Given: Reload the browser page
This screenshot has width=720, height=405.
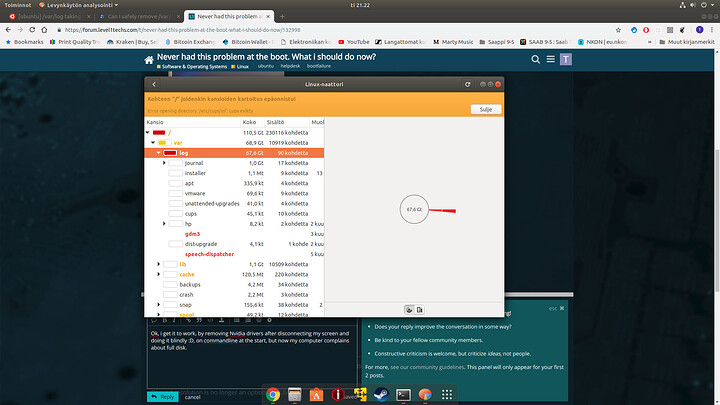Looking at the screenshot, I should pyautogui.click(x=32, y=30).
